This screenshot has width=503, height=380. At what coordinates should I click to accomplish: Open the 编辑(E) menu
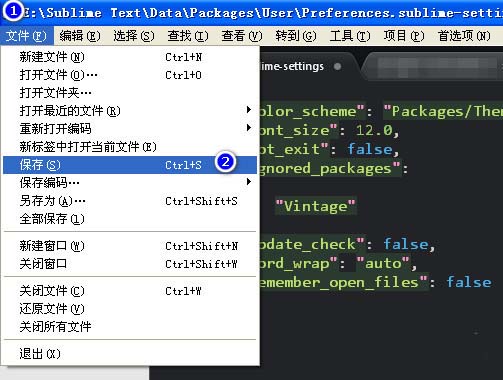click(80, 36)
